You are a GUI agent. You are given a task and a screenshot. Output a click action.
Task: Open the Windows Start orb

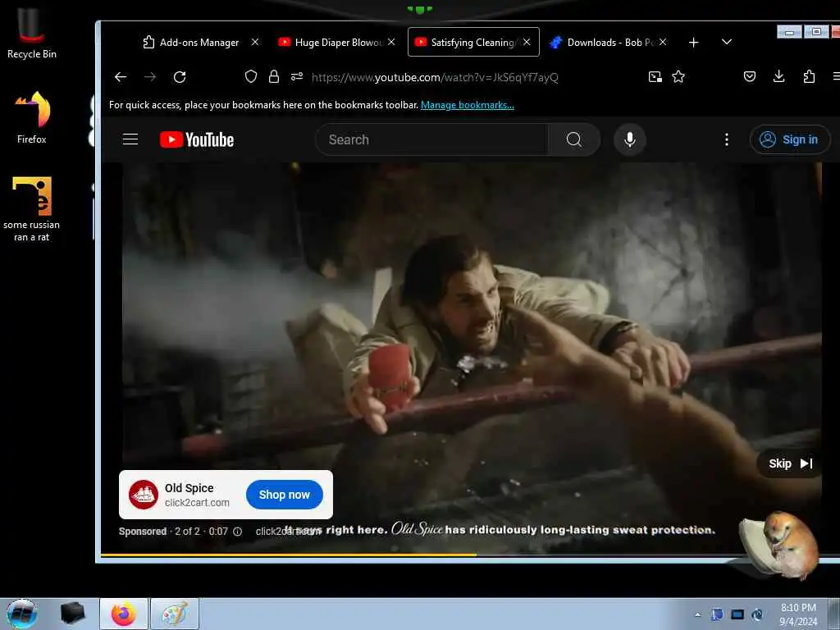(x=21, y=614)
